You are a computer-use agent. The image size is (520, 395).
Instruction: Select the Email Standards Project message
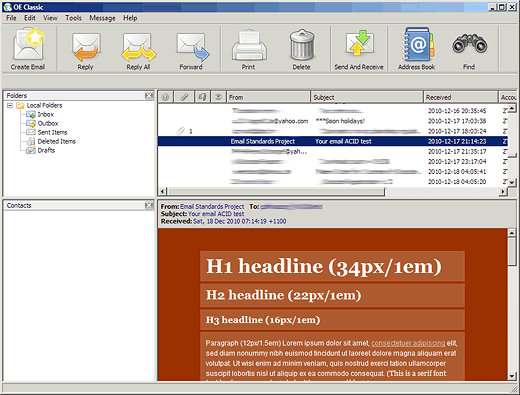(x=333, y=141)
